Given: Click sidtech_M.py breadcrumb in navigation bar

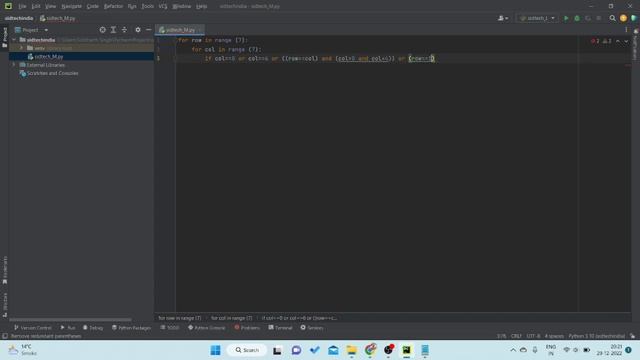Looking at the screenshot, I should pyautogui.click(x=58, y=18).
